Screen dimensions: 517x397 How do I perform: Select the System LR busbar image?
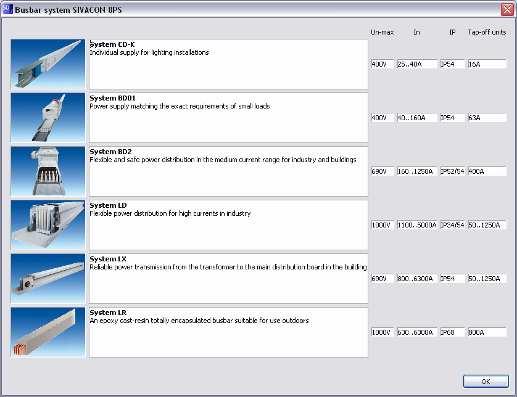(48, 333)
